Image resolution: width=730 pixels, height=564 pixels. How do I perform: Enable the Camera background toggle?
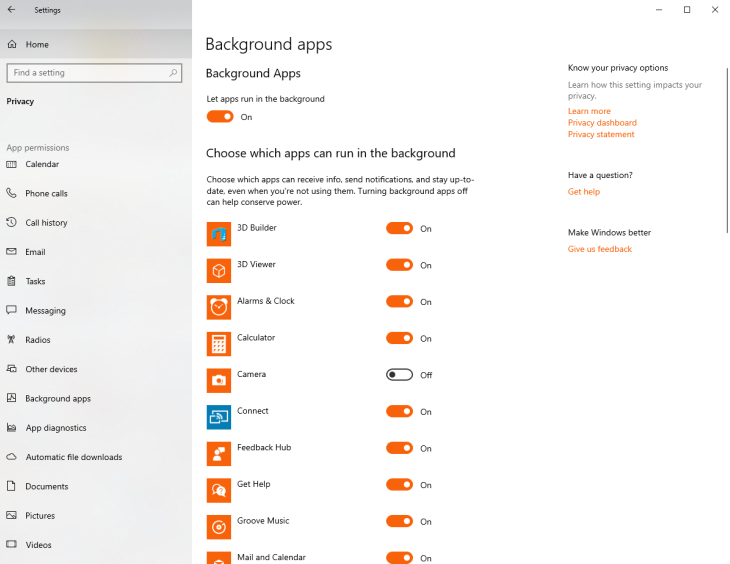399,375
